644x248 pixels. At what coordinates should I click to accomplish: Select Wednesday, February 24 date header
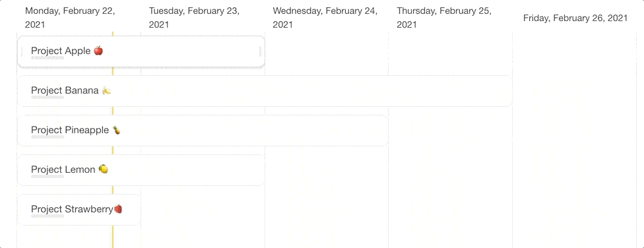(x=325, y=18)
